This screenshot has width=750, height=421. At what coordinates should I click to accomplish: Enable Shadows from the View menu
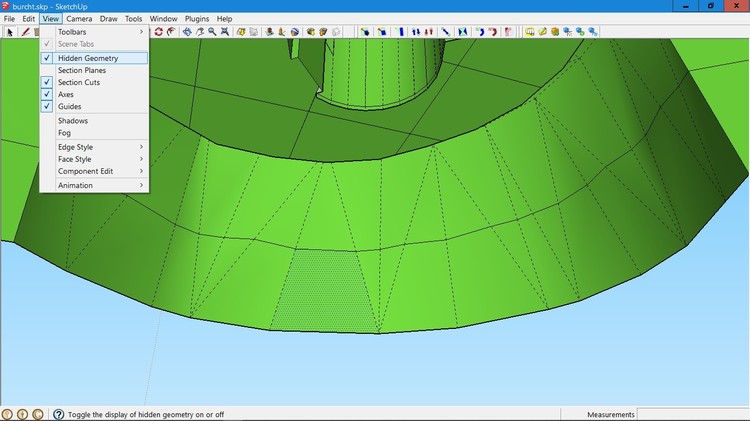[73, 121]
